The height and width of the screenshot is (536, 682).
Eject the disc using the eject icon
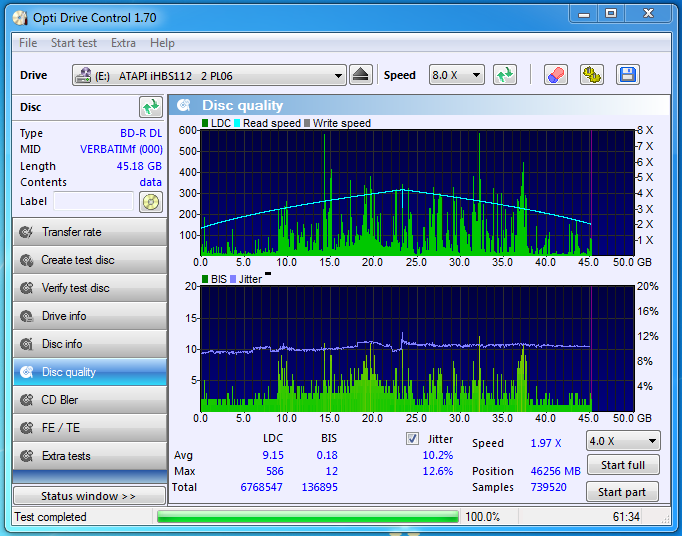pyautogui.click(x=361, y=75)
